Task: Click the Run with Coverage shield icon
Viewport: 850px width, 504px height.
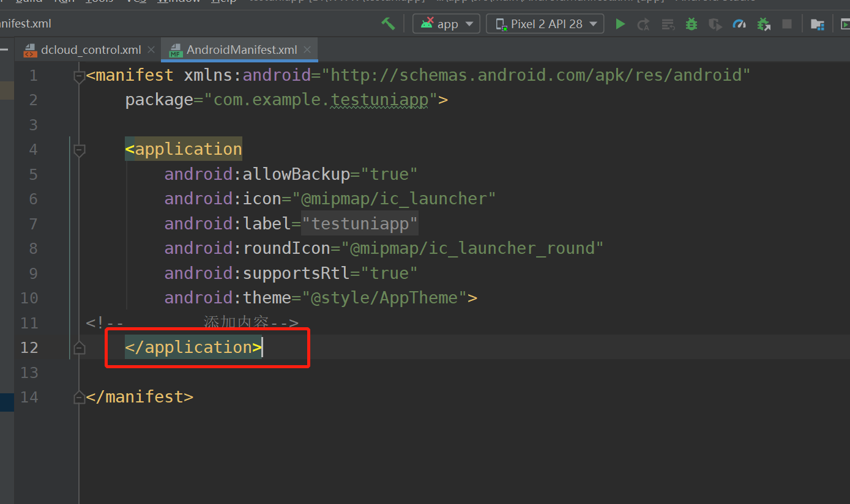Action: point(715,24)
